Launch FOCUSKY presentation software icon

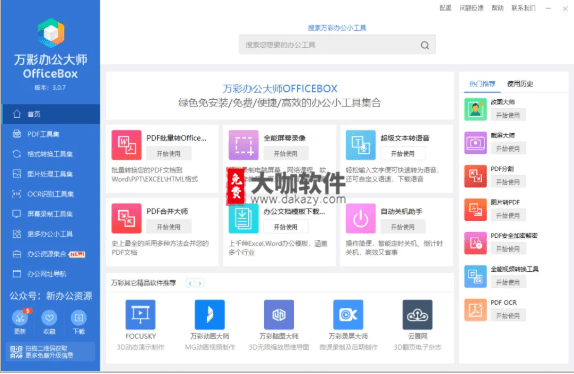pos(141,314)
